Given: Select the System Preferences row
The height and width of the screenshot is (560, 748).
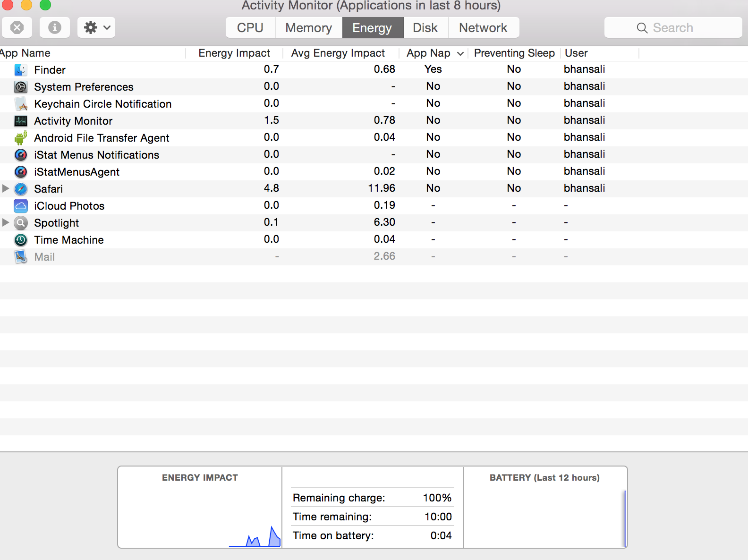Looking at the screenshot, I should [374, 87].
